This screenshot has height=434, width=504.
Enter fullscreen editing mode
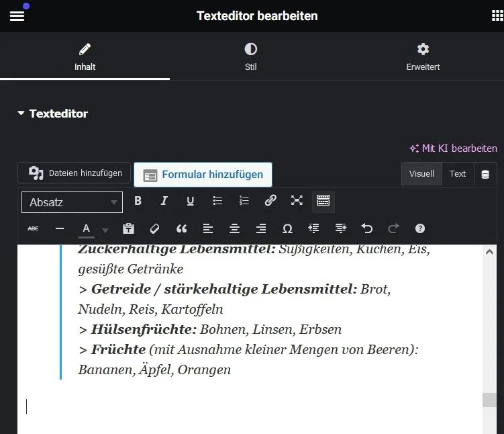(x=297, y=200)
